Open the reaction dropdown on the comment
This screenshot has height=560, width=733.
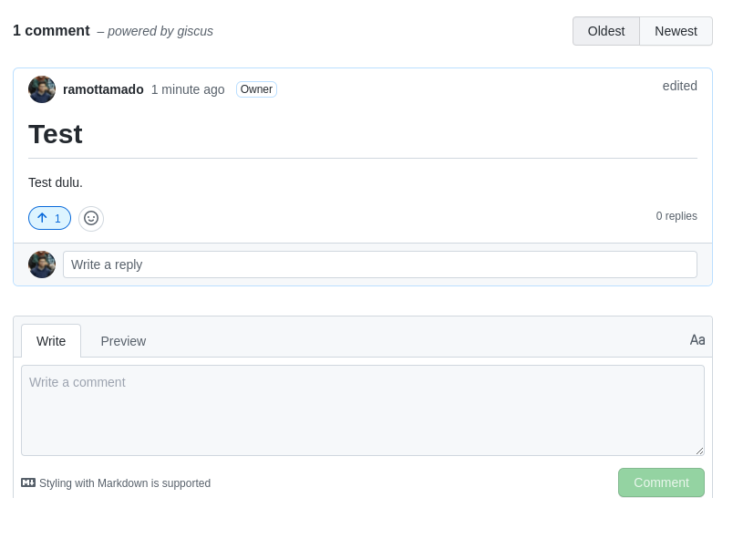click(x=91, y=218)
